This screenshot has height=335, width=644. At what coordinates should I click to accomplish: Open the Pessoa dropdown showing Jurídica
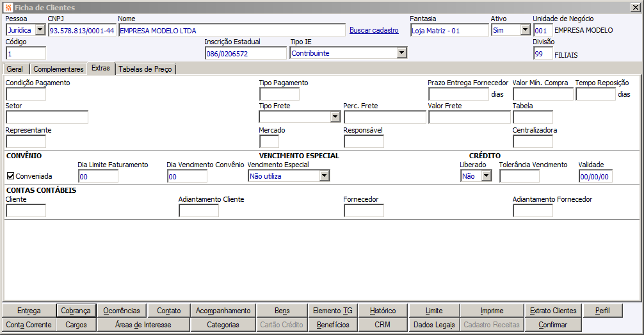pos(40,30)
